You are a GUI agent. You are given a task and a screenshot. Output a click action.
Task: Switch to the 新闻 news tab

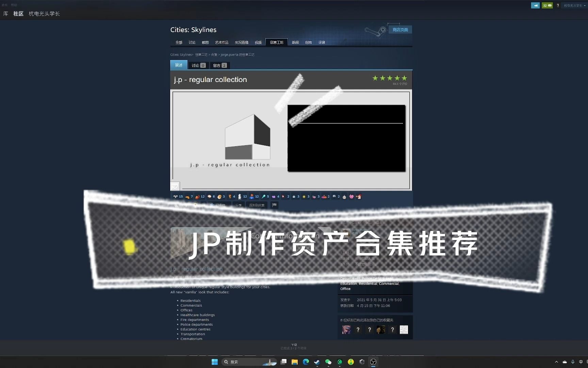coord(295,43)
